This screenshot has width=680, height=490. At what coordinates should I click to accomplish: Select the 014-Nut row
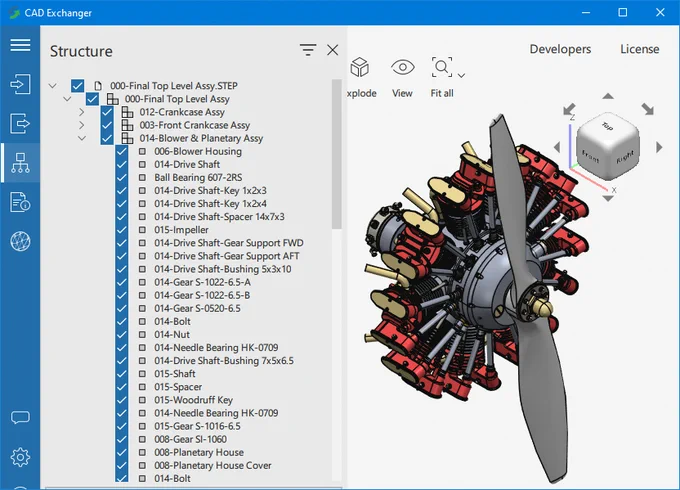click(x=172, y=334)
